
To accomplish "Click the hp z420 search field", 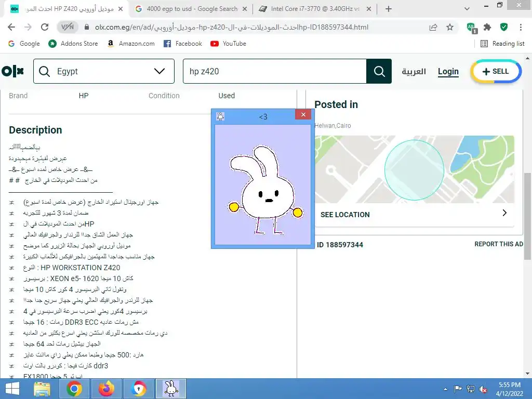I will [x=274, y=71].
